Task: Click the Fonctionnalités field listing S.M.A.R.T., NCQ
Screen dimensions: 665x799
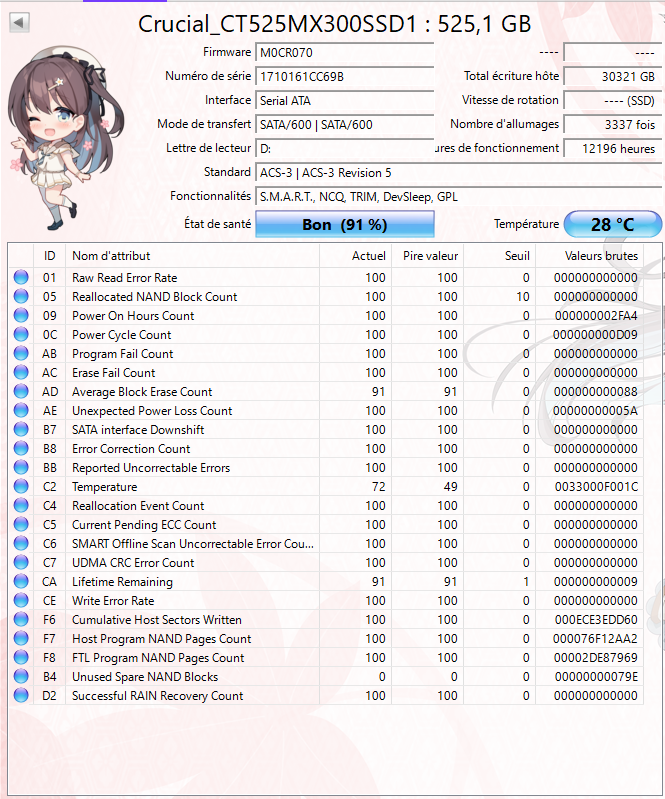Action: [459, 197]
